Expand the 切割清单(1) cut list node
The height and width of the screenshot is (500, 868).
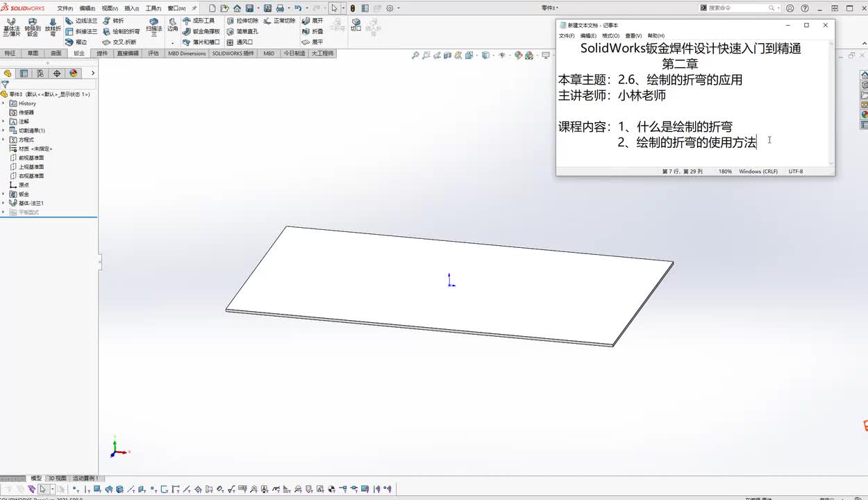point(3,131)
